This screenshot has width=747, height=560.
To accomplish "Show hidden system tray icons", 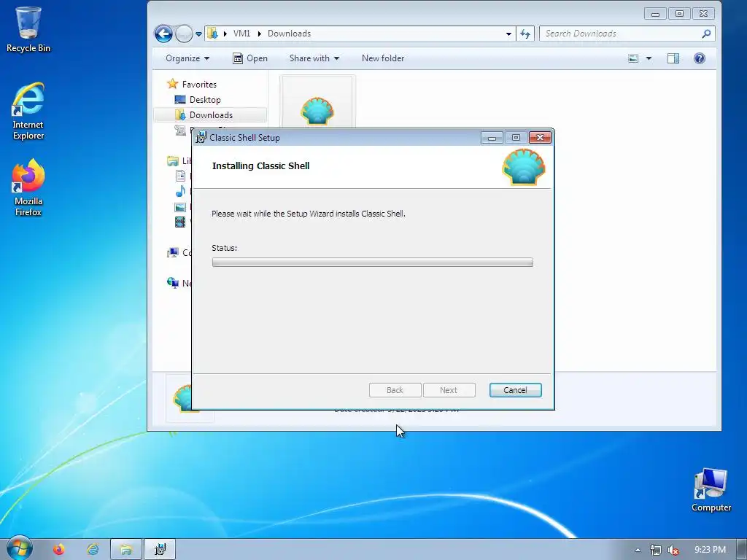I will coord(638,550).
